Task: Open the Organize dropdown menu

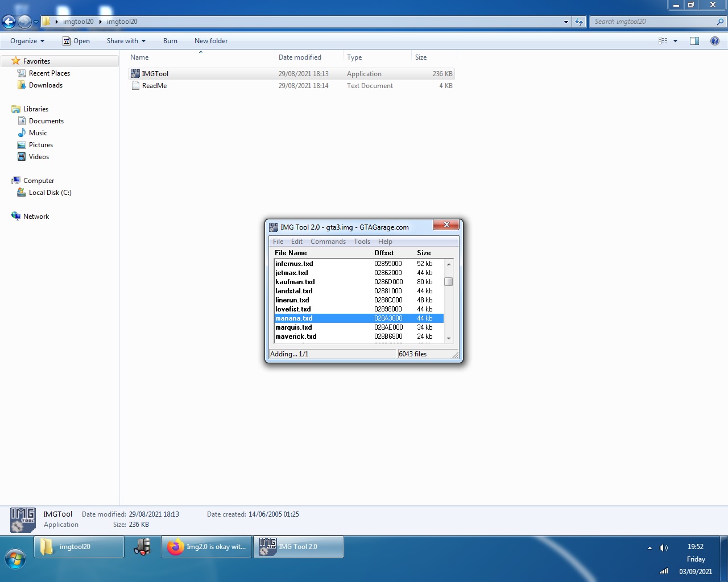Action: click(x=27, y=41)
